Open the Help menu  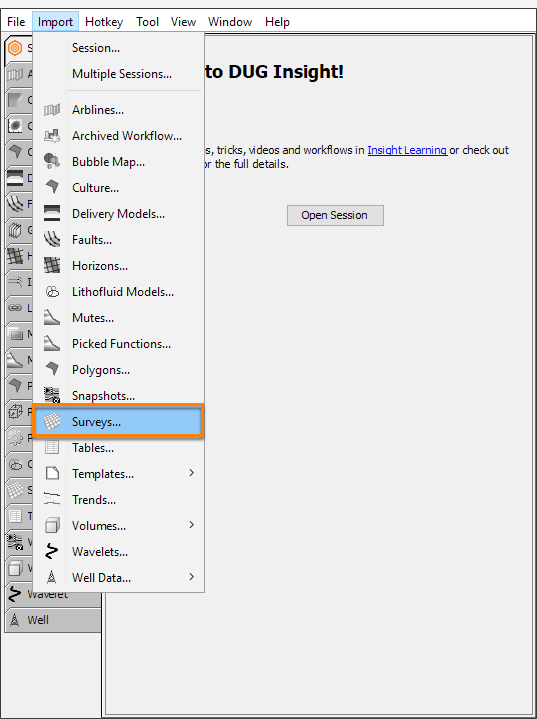tap(277, 22)
